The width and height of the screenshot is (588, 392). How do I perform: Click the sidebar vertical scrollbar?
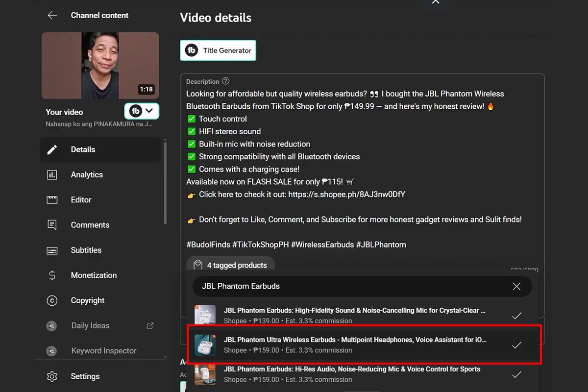point(165,182)
